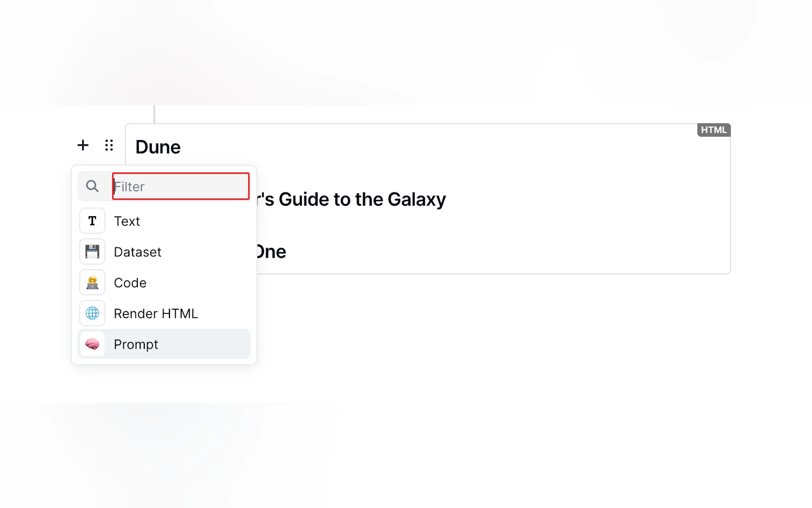Screen dimensions: 812x508
Task: Click the plus icon to add block
Action: [x=83, y=146]
